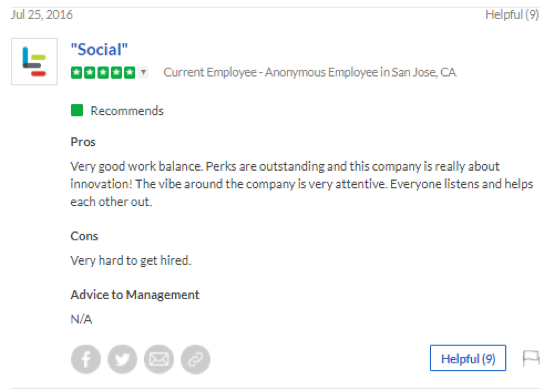Screen dimensions: 554x390
Task: Click the blue Helpful (9) button
Action: [468, 358]
